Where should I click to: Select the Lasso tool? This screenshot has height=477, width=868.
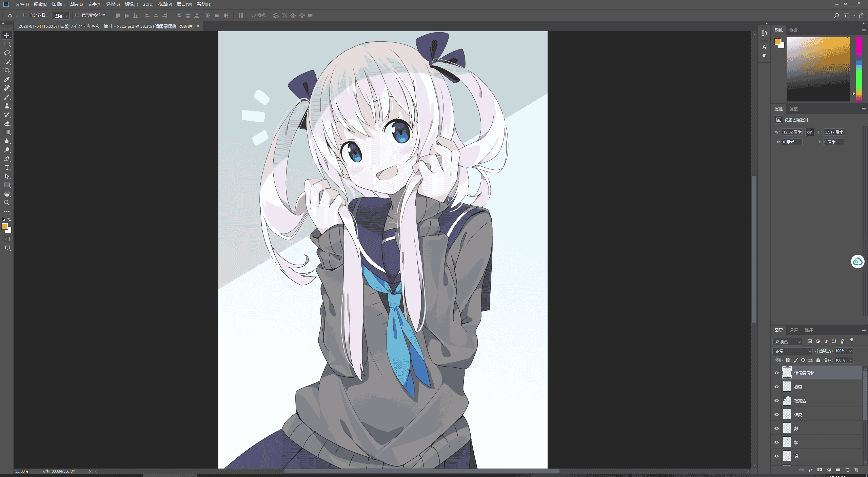pos(7,53)
